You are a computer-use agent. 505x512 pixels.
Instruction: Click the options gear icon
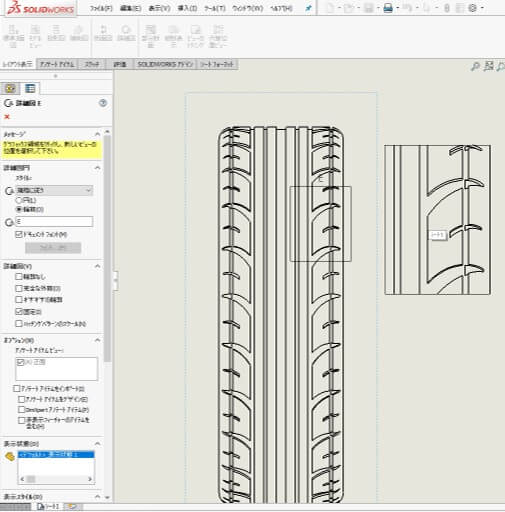(x=472, y=8)
